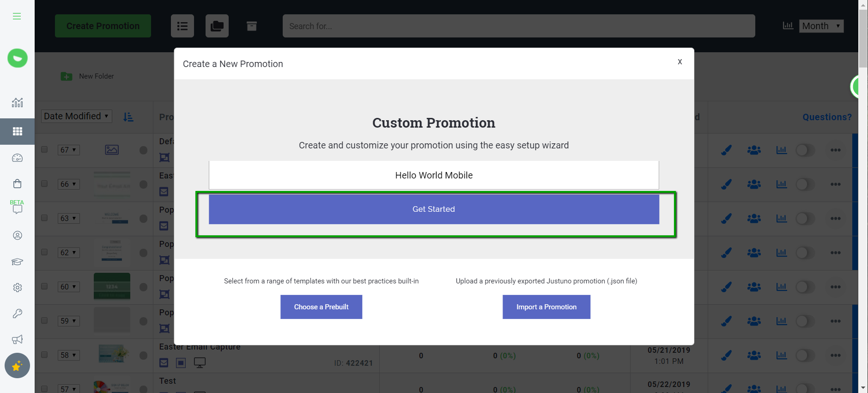Expand the Date Modified sort dropdown

coord(77,116)
